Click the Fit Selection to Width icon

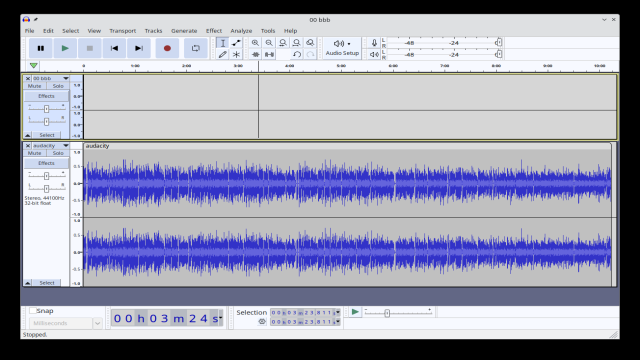click(x=282, y=43)
